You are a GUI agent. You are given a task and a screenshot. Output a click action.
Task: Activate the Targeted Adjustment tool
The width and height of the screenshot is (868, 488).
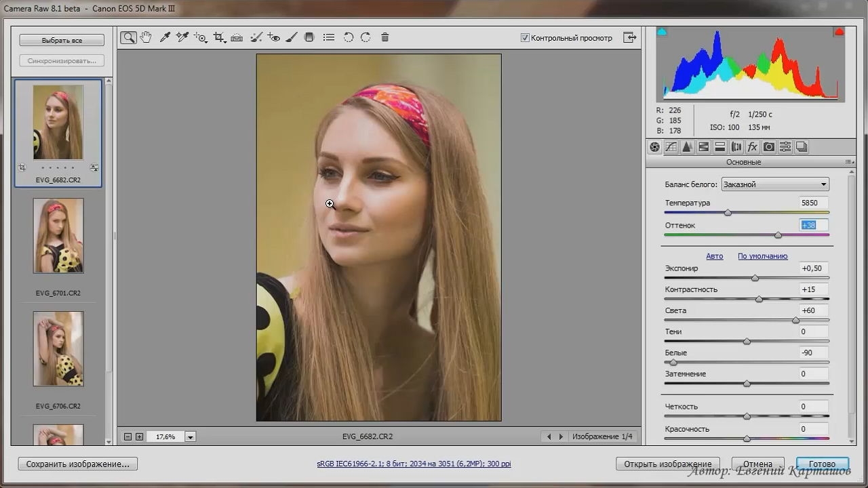201,38
